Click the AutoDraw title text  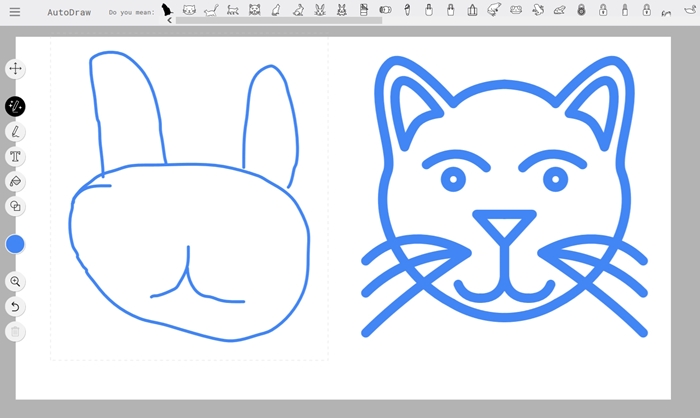point(71,12)
